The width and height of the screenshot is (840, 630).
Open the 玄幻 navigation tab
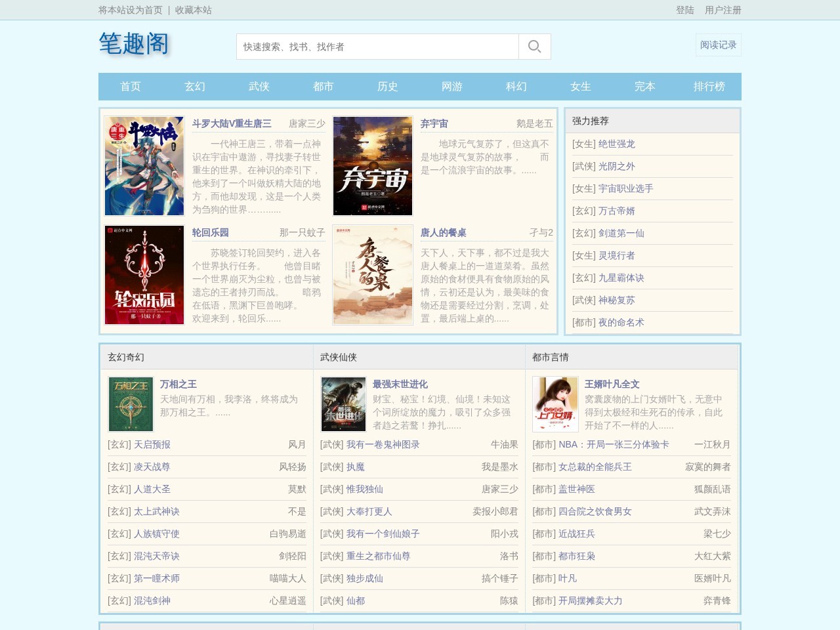(x=195, y=87)
